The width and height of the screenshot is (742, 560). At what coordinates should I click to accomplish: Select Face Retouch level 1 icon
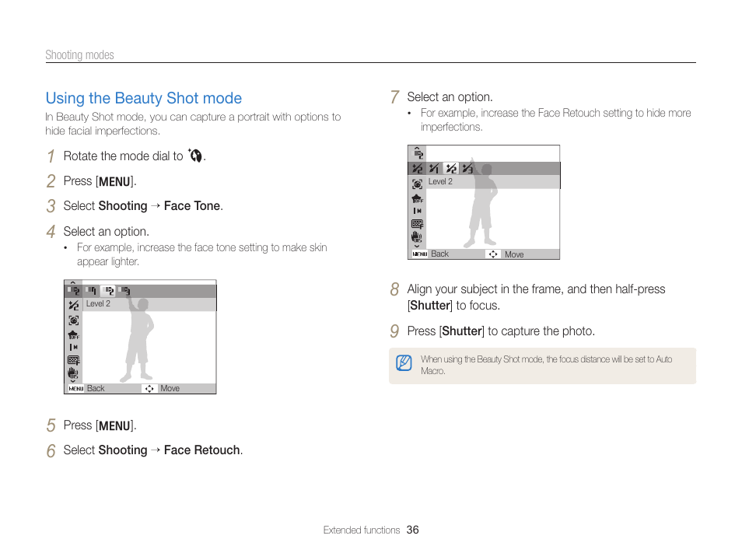434,168
